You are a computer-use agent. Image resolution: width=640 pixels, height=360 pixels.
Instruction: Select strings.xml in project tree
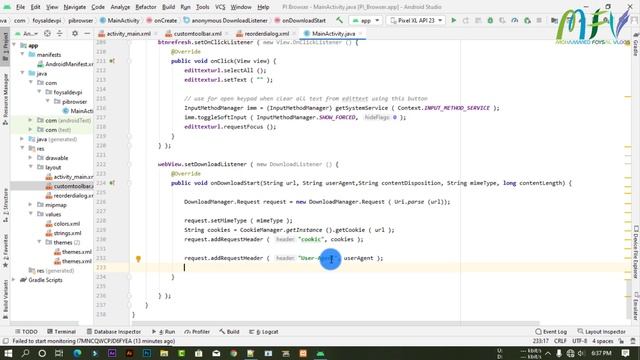pos(63,233)
